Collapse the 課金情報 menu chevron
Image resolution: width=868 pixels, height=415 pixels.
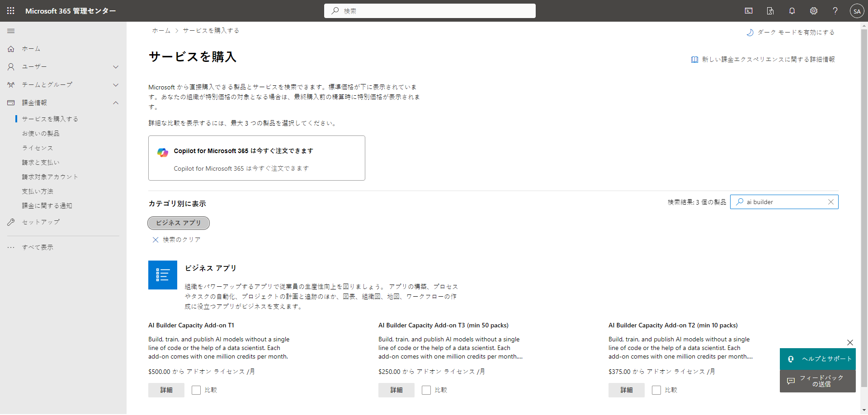116,103
